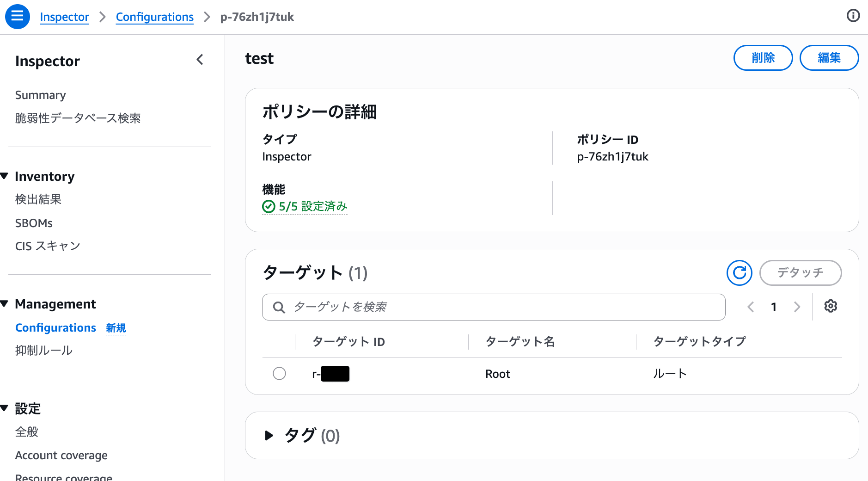This screenshot has height=481, width=868.
Task: Click the Inspector sidebar title
Action: pos(48,61)
